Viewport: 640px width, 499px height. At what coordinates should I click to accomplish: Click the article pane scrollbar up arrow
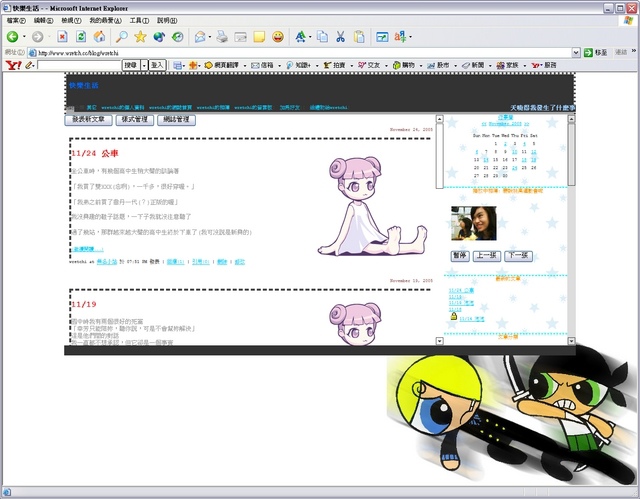point(440,119)
